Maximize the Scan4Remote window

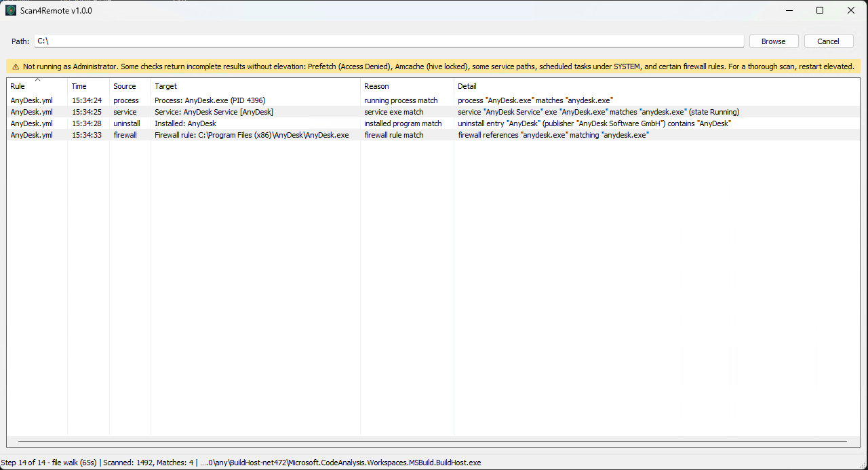(x=820, y=10)
